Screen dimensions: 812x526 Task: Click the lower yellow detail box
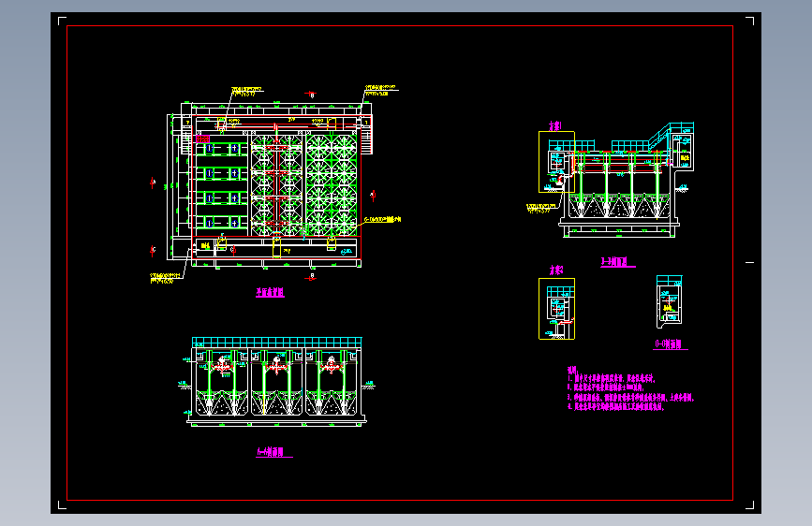click(x=556, y=309)
